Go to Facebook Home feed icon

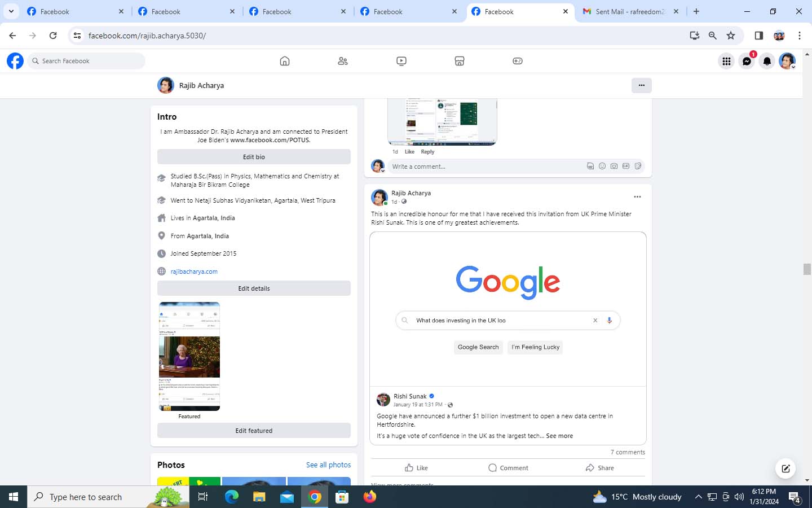[x=285, y=61]
